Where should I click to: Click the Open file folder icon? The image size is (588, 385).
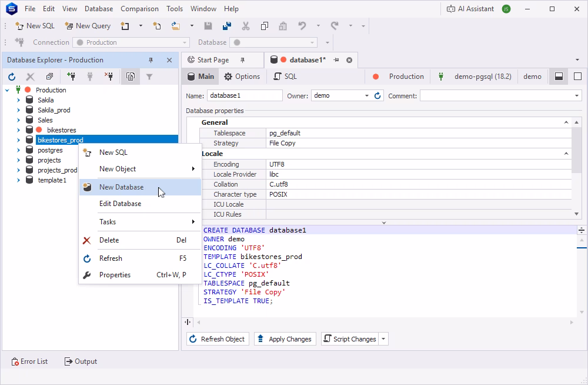[175, 26]
